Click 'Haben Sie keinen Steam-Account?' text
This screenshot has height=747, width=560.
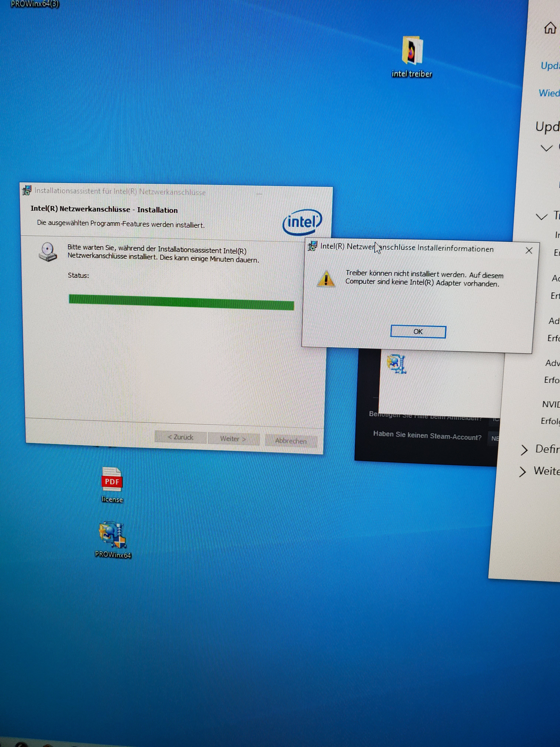point(427,435)
